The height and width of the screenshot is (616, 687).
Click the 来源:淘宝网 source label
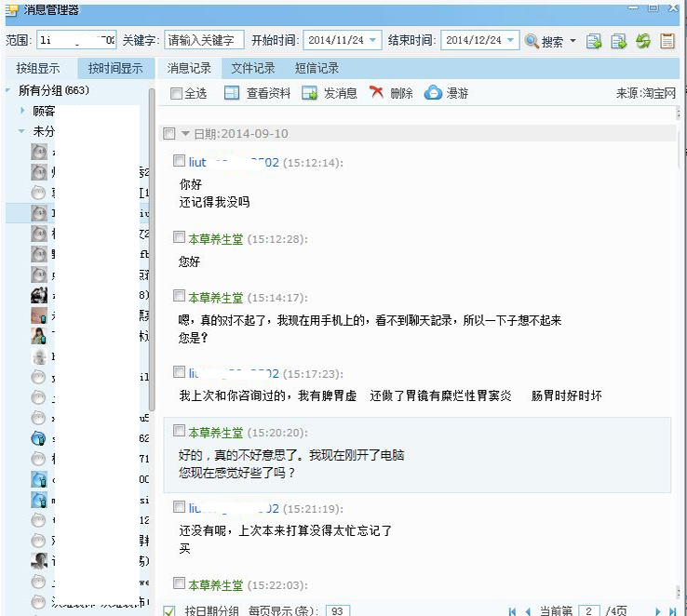click(x=646, y=93)
